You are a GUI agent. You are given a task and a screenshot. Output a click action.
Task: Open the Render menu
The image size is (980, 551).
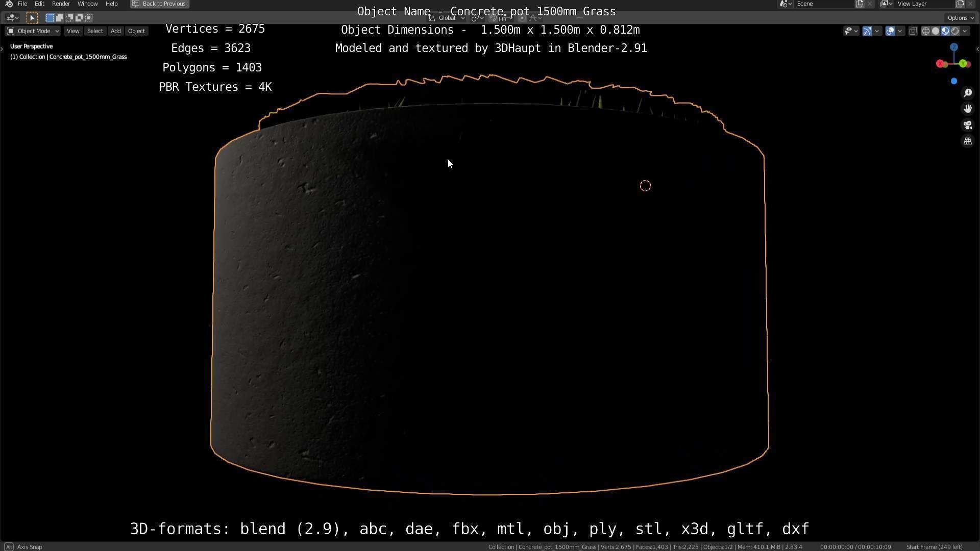(61, 4)
